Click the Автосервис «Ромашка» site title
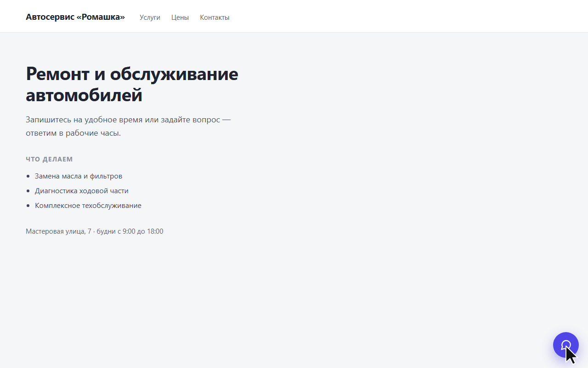The height and width of the screenshot is (368, 588). [x=75, y=17]
